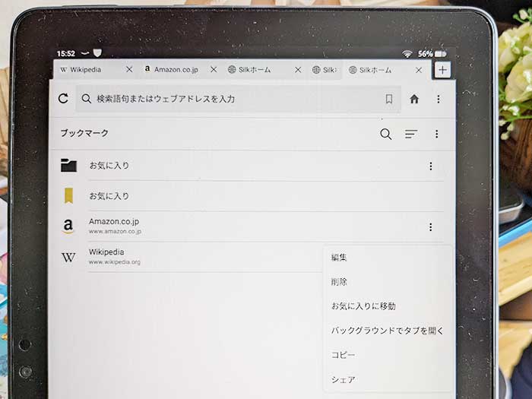Open the お気に入り bookmark row text
Viewport: 532px width, 399px height.
(x=109, y=196)
